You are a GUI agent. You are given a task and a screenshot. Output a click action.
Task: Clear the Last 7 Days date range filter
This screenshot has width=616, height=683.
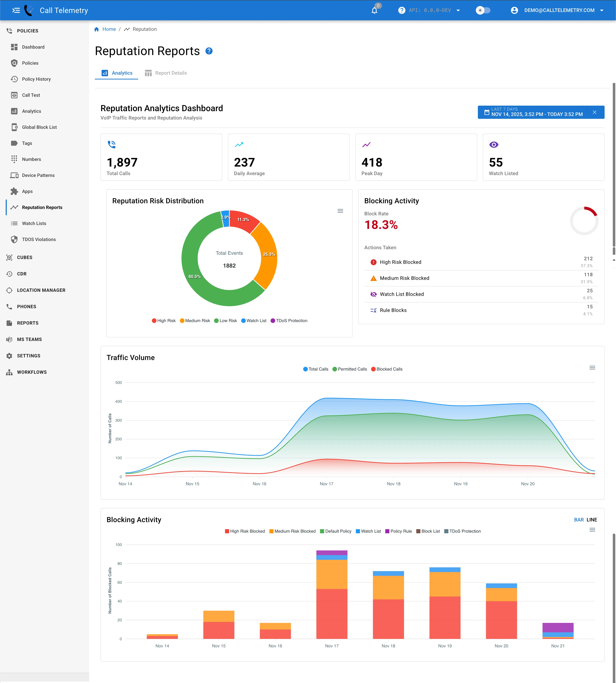pos(594,112)
